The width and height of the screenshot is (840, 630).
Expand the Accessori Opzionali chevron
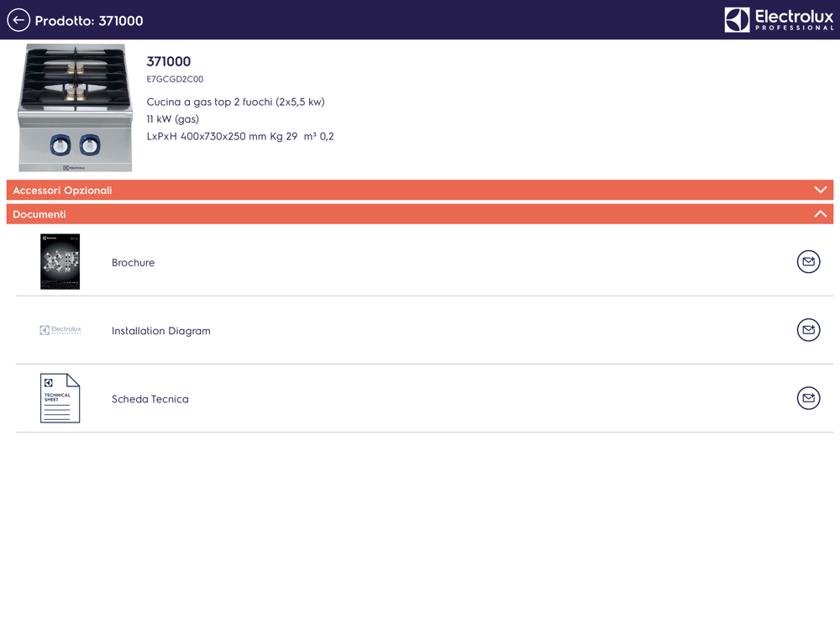click(820, 190)
